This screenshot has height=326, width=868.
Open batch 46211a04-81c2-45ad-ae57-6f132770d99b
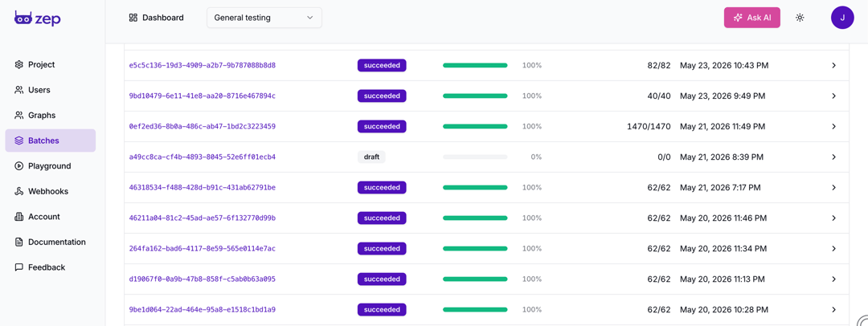coord(202,218)
